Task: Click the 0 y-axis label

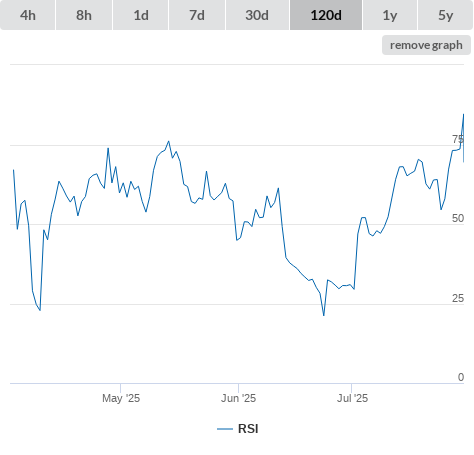Action: [x=461, y=377]
